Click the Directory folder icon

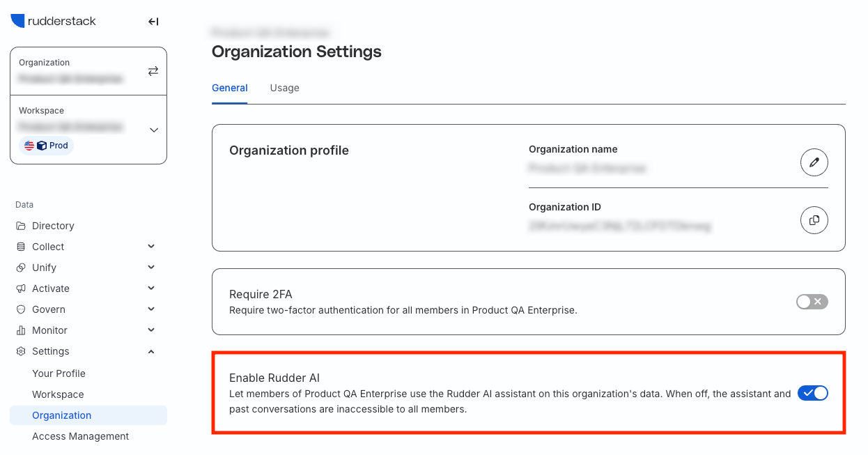tap(20, 226)
